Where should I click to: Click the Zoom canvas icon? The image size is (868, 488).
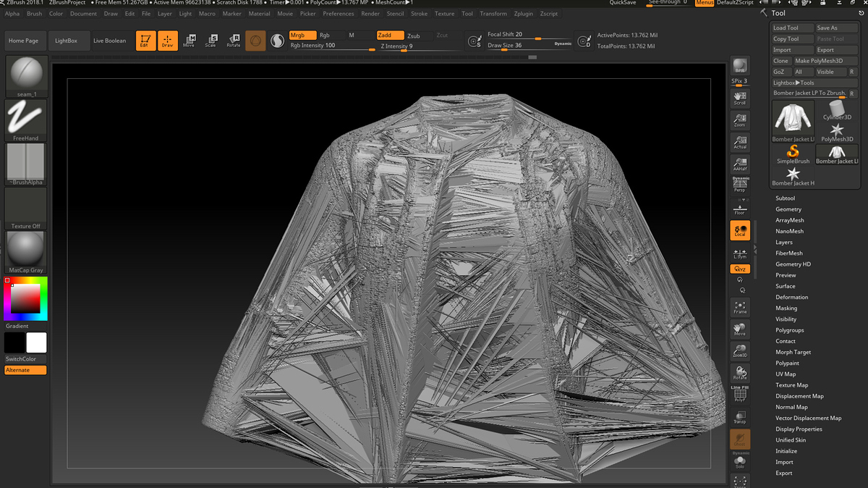click(x=740, y=121)
